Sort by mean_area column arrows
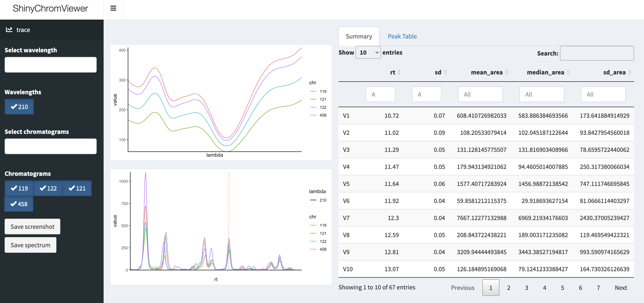Image resolution: width=644 pixels, height=303 pixels. coord(507,72)
